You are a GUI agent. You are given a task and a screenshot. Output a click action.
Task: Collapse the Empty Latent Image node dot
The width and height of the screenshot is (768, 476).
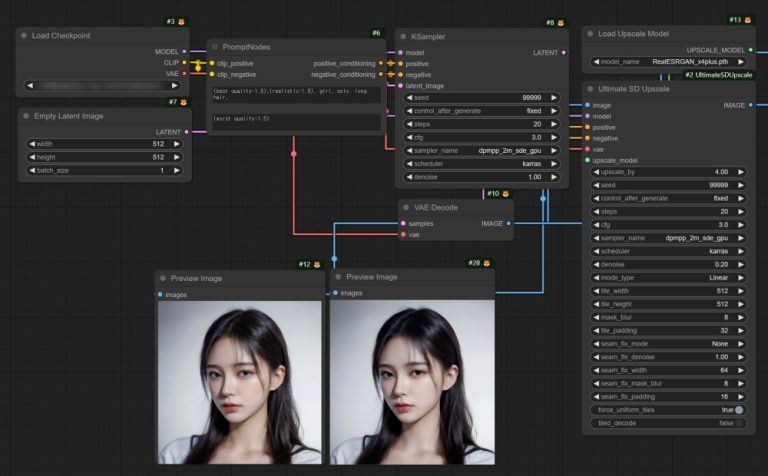tap(26, 116)
